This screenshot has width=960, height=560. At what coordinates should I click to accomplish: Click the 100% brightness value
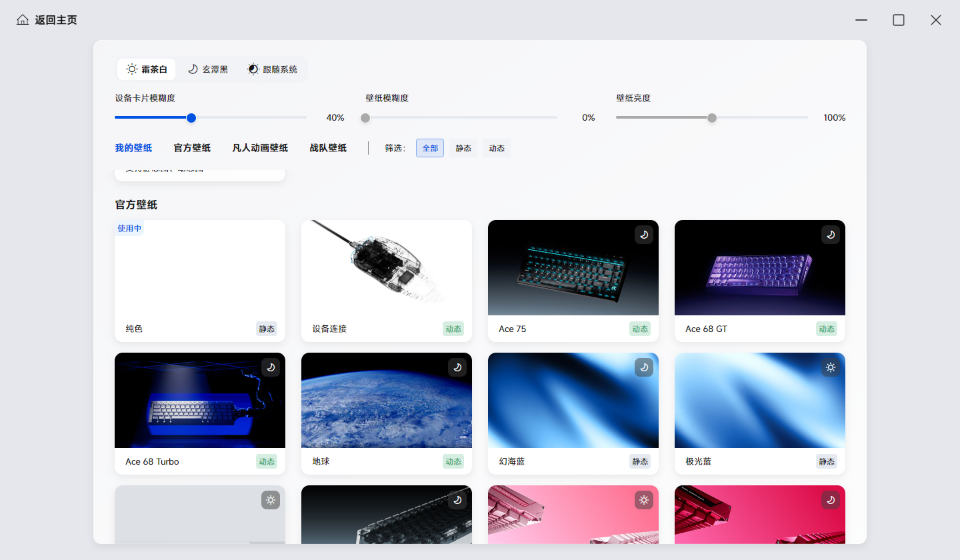click(x=835, y=118)
